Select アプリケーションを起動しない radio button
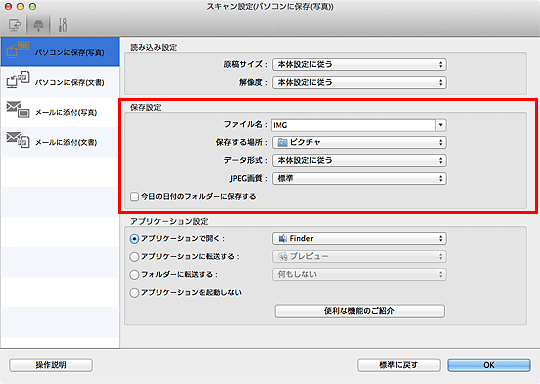The height and width of the screenshot is (384, 540). (x=134, y=293)
